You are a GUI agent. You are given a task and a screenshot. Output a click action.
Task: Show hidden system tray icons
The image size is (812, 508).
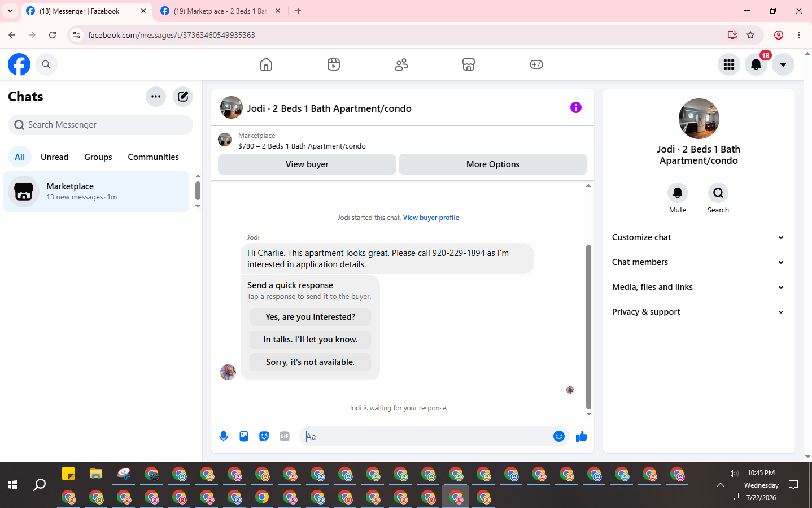721,485
